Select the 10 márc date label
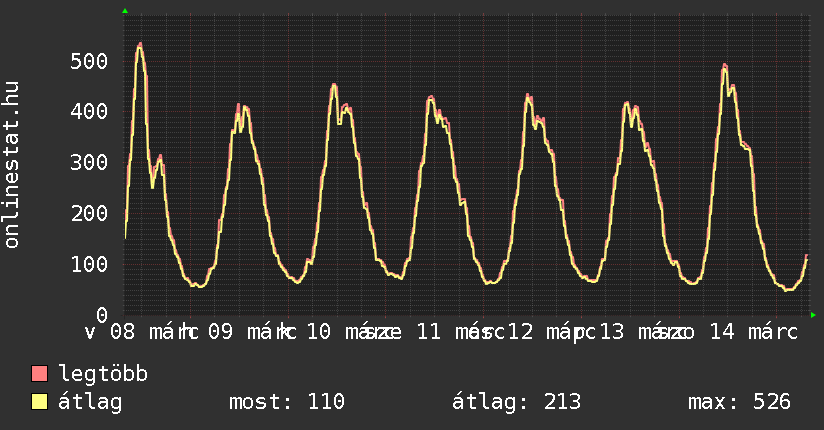This screenshot has height=430, width=824. pos(344,332)
